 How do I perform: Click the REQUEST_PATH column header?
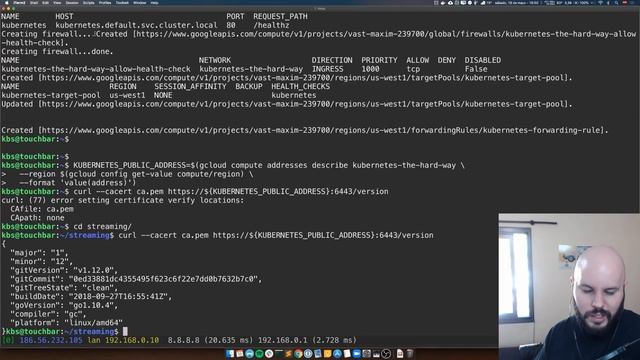pyautogui.click(x=280, y=17)
